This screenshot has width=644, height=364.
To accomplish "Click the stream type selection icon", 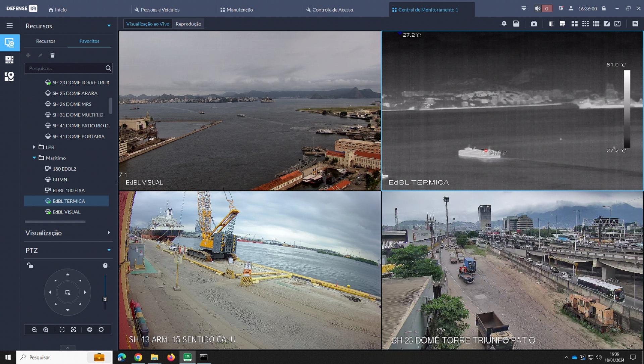I will (562, 24).
